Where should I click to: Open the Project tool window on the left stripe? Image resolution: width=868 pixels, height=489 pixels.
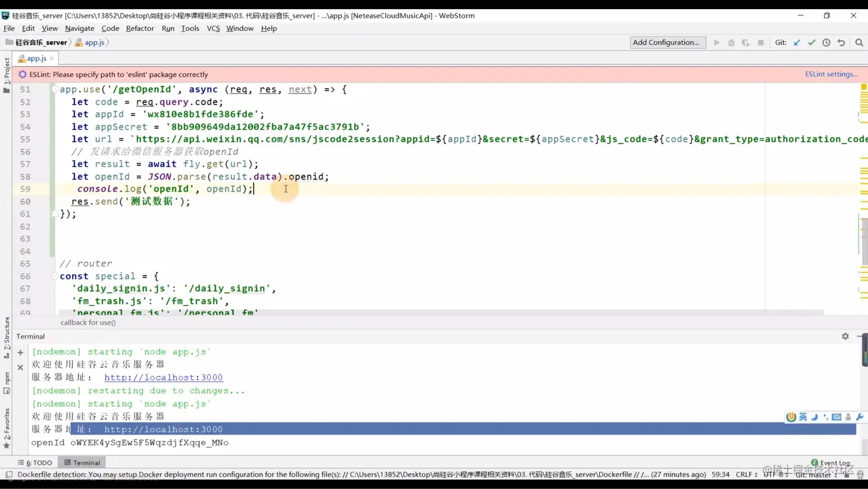6,75
